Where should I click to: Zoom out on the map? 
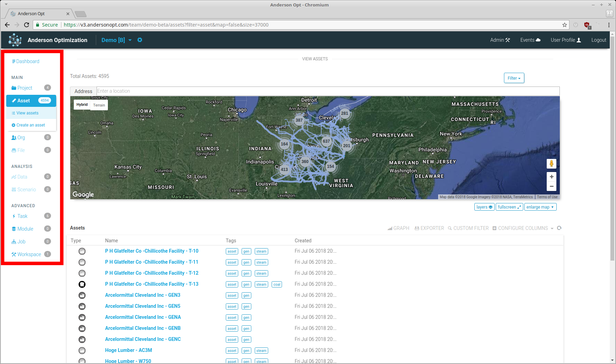tap(552, 186)
